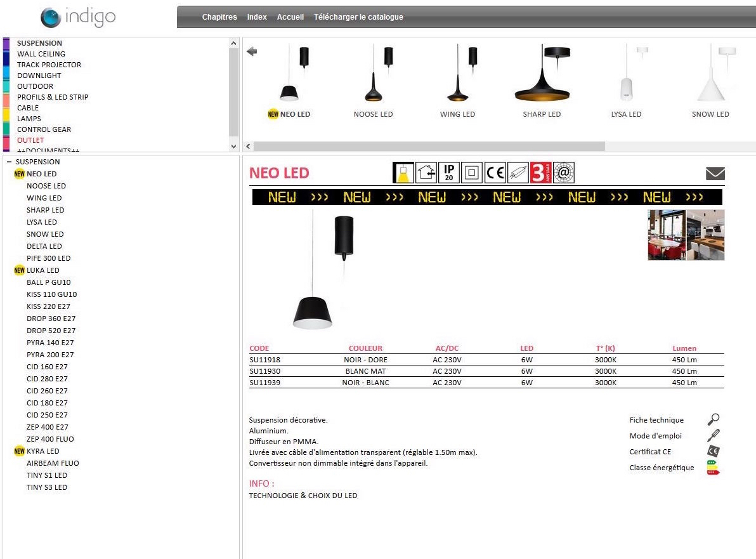Open Certificat CE icon

point(714,451)
